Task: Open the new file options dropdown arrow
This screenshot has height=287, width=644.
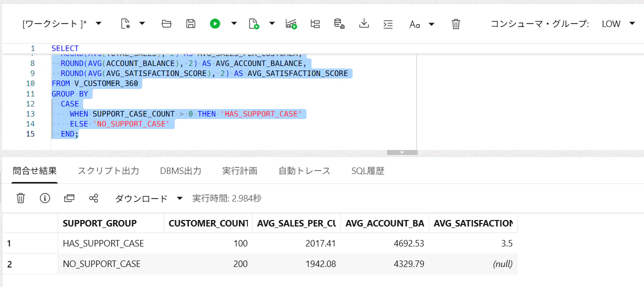Action: click(142, 23)
